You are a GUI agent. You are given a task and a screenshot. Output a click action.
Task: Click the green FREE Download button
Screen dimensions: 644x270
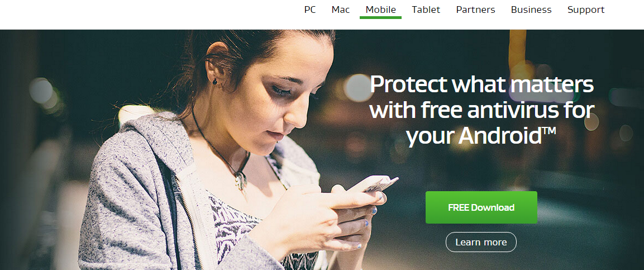point(481,207)
